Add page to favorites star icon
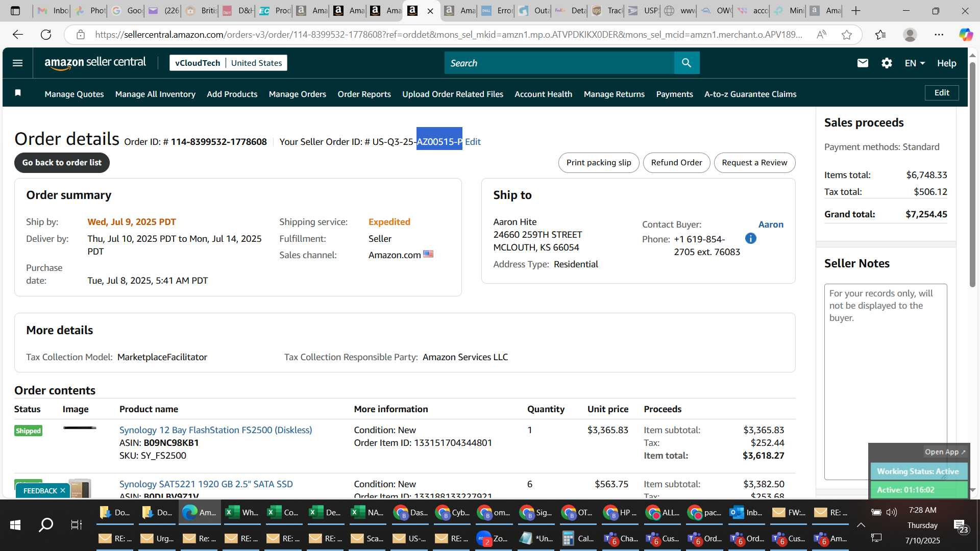The width and height of the screenshot is (980, 551). (847, 35)
